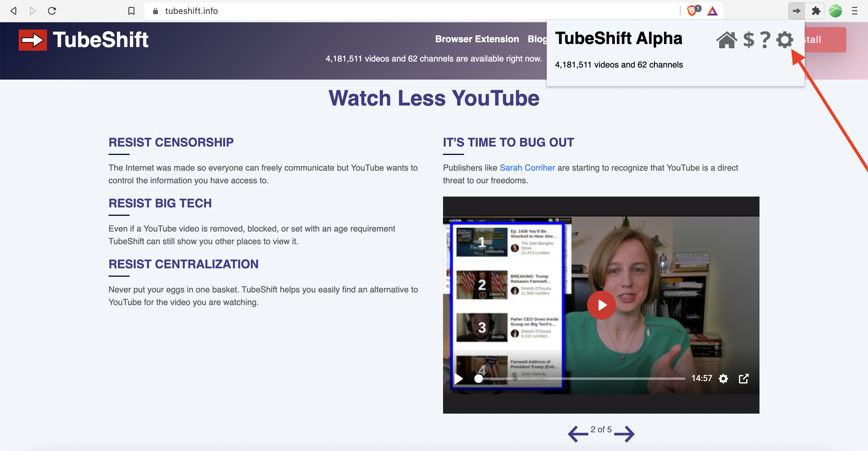The height and width of the screenshot is (451, 868).
Task: Click the dollar sign donate icon
Action: tap(748, 40)
